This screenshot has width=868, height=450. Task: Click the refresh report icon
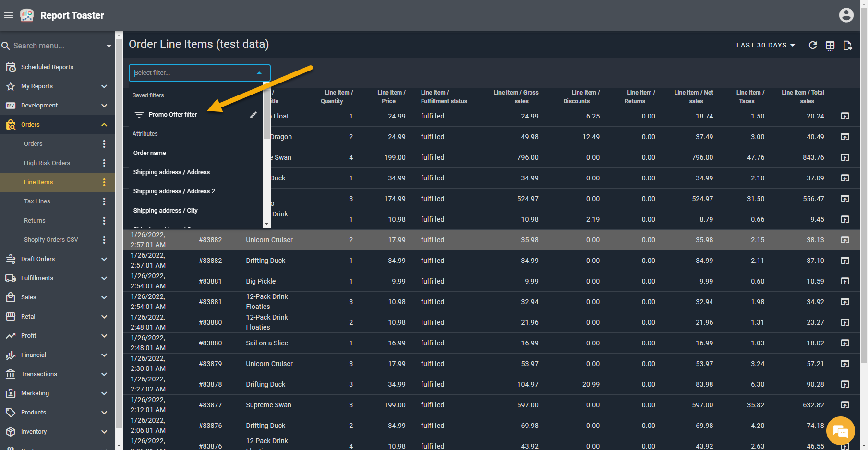(812, 45)
